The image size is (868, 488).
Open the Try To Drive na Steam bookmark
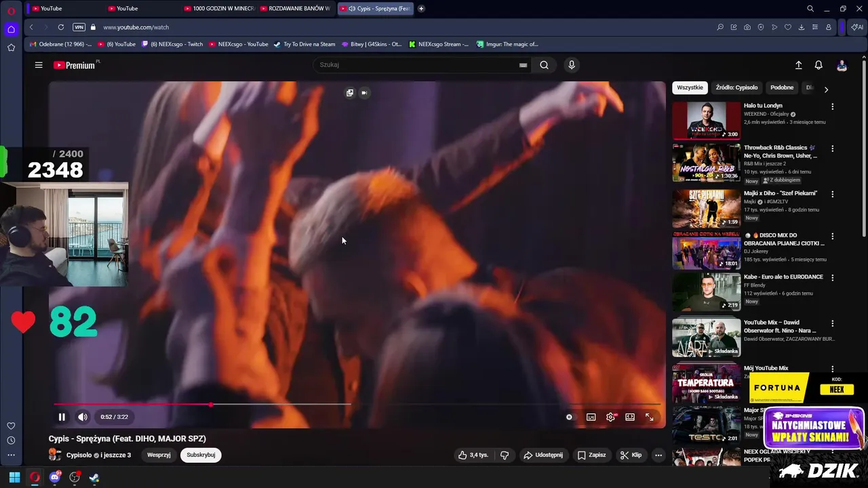(304, 44)
